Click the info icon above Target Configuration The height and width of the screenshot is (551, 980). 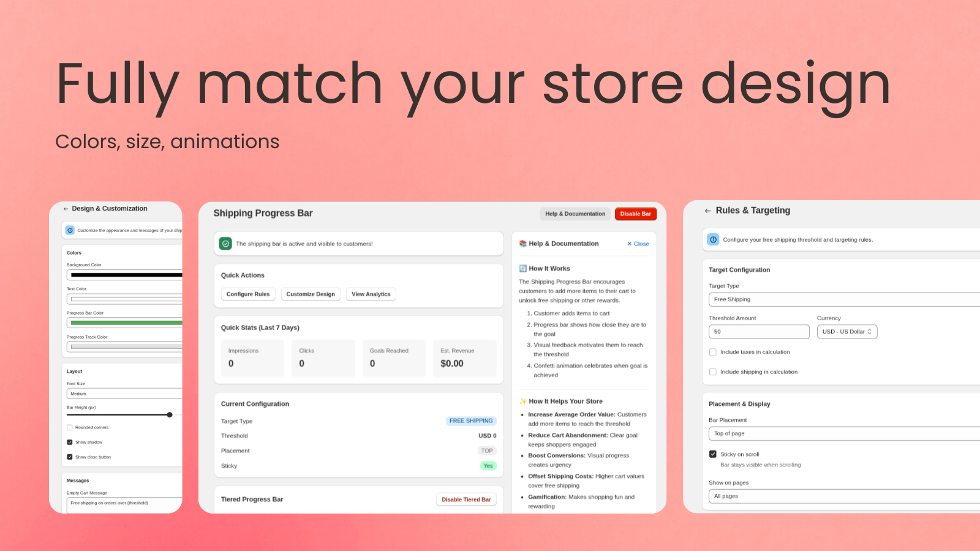(714, 240)
